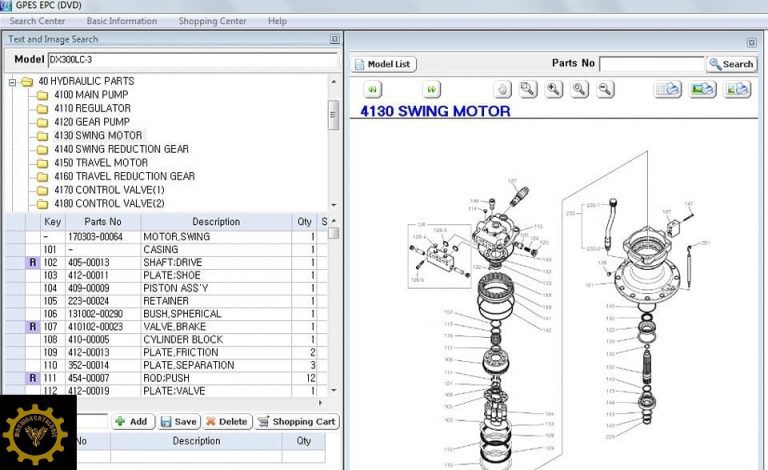768x470 pixels.
Task: Click the print parts list icon
Action: coord(668,89)
